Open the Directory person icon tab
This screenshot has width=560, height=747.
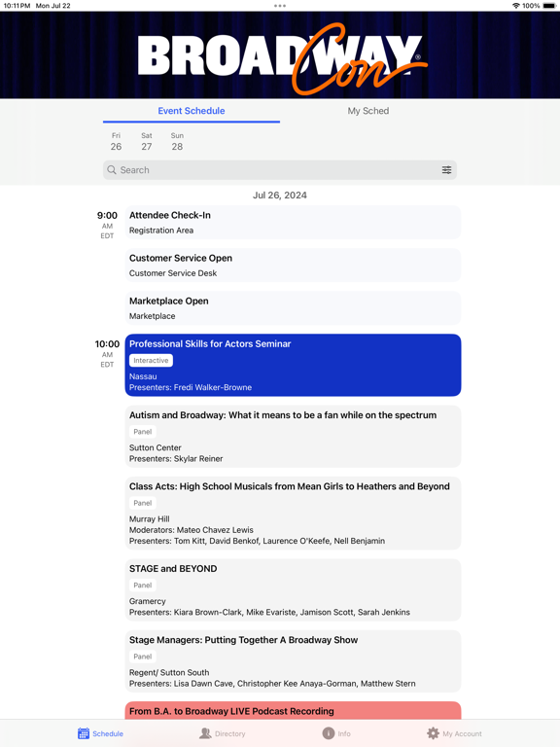coord(223,733)
